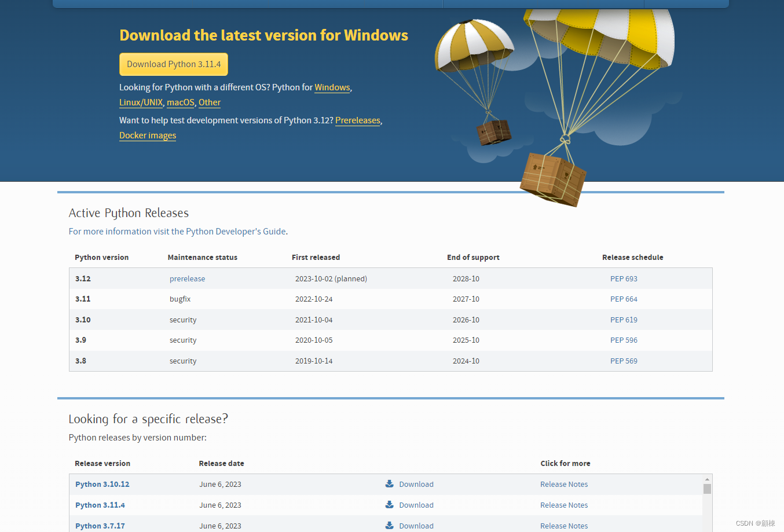Click the 2021-10-04 first released date

314,320
